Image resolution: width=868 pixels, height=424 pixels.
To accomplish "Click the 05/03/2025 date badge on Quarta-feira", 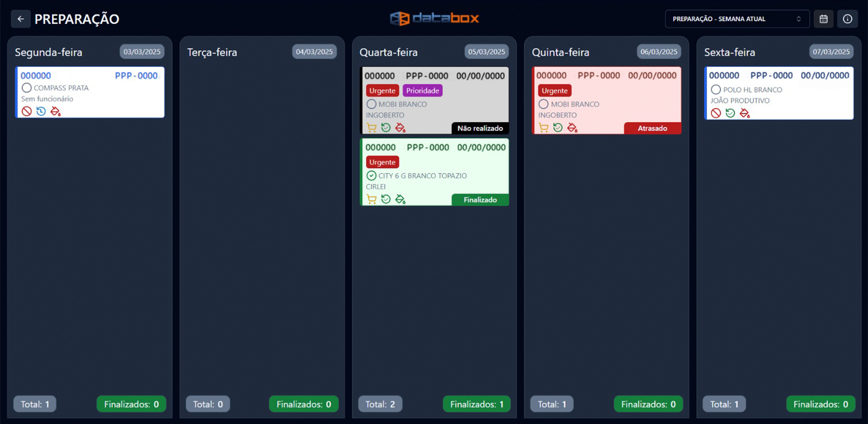I will 486,52.
